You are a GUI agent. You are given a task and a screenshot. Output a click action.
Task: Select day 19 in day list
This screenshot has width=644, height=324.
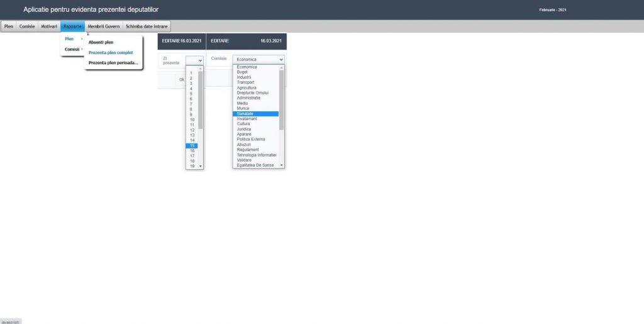tap(192, 166)
